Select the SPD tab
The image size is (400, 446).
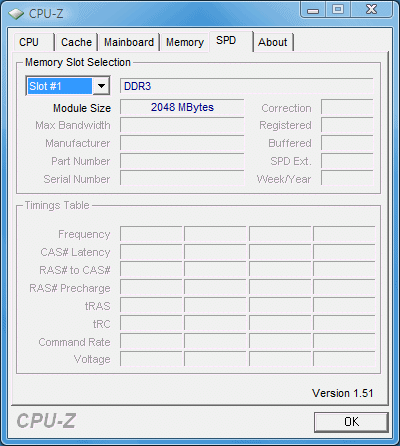pos(231,41)
